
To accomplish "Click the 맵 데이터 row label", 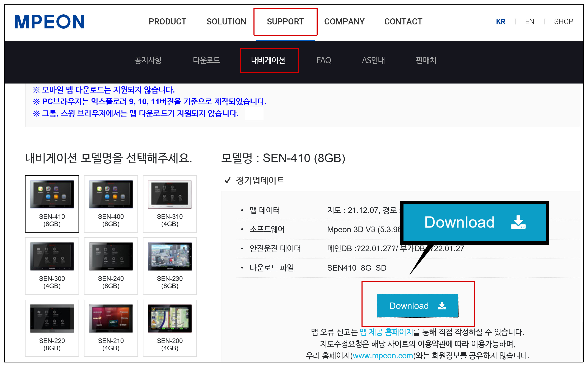I will 265,210.
